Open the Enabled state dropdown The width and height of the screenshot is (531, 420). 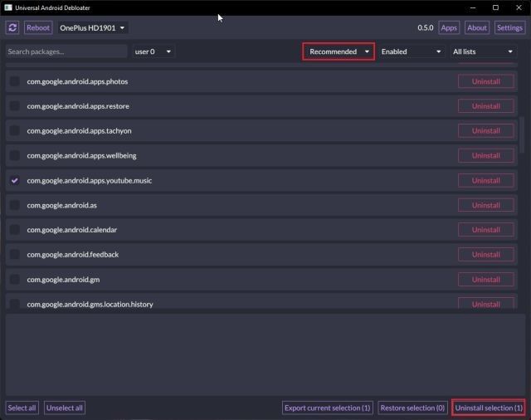tap(412, 51)
